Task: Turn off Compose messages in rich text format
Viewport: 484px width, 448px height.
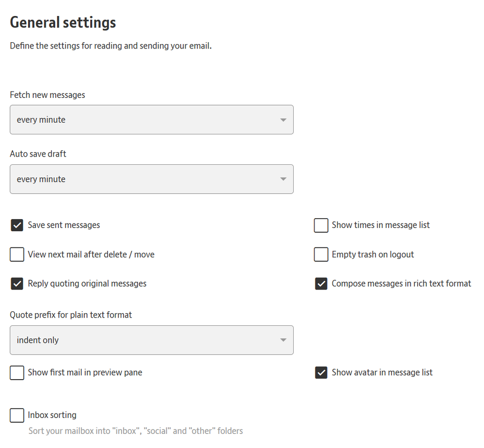Action: [321, 284]
